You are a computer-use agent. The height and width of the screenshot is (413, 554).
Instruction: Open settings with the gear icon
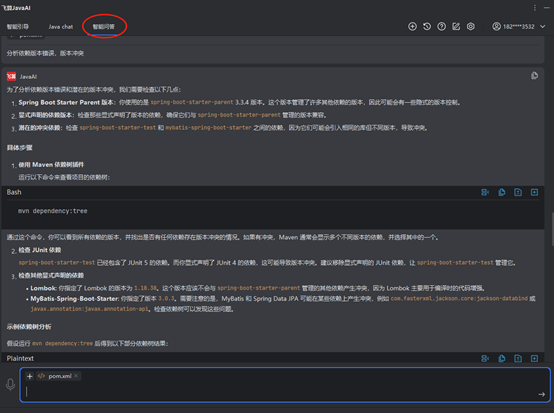[471, 26]
